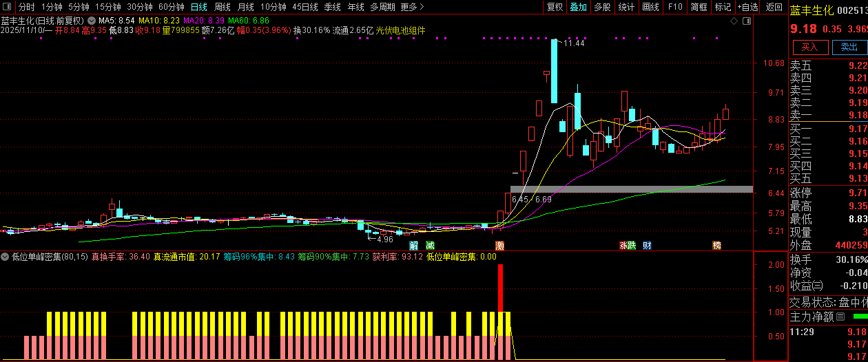Select the 30分钟 period
This screenshot has width=868, height=362.
point(140,7)
